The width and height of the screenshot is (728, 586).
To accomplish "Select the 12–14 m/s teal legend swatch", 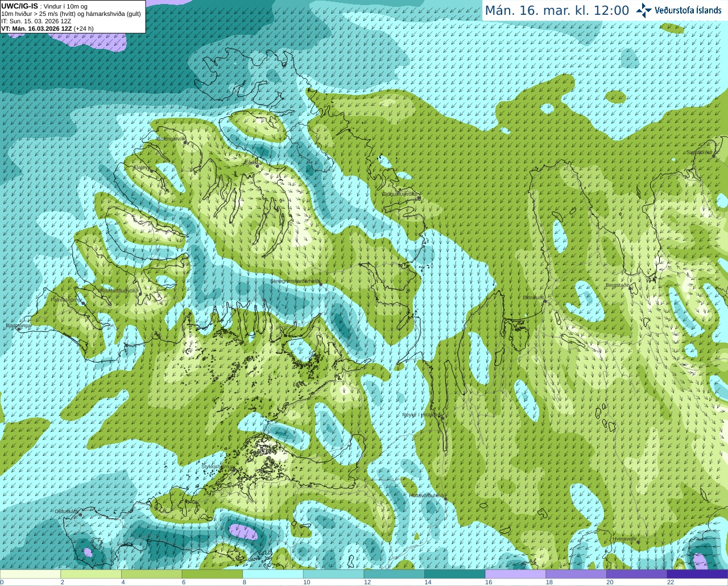I will click(394, 574).
